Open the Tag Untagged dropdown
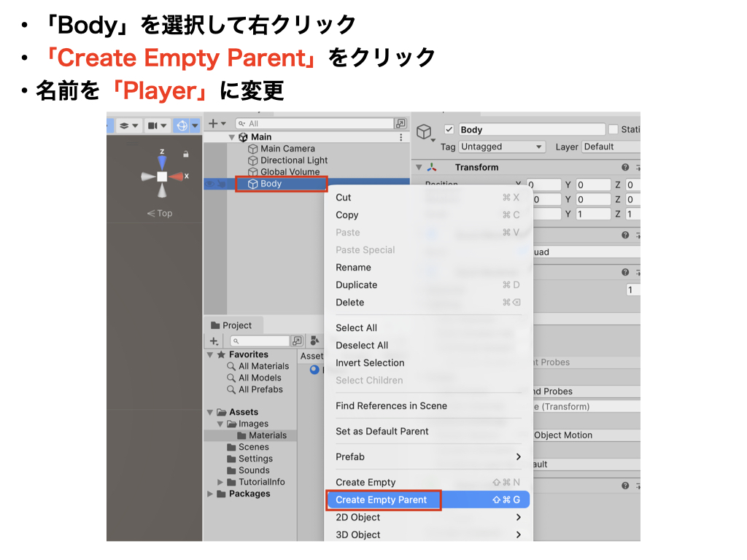The width and height of the screenshot is (747, 560). point(502,147)
